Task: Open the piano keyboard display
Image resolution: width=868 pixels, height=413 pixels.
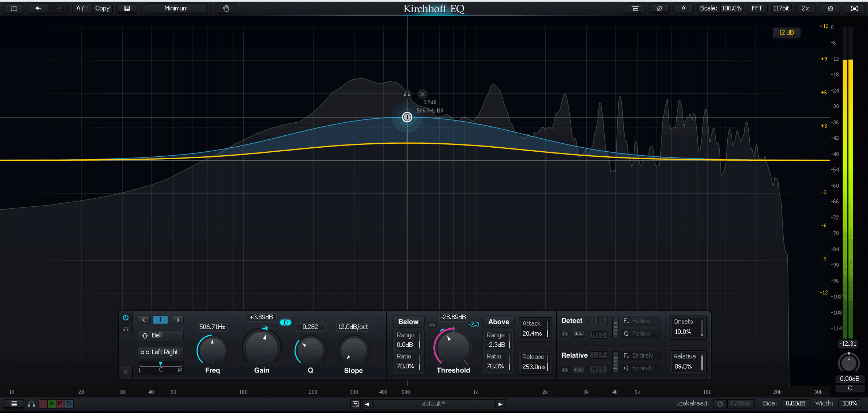Action: tap(127, 8)
